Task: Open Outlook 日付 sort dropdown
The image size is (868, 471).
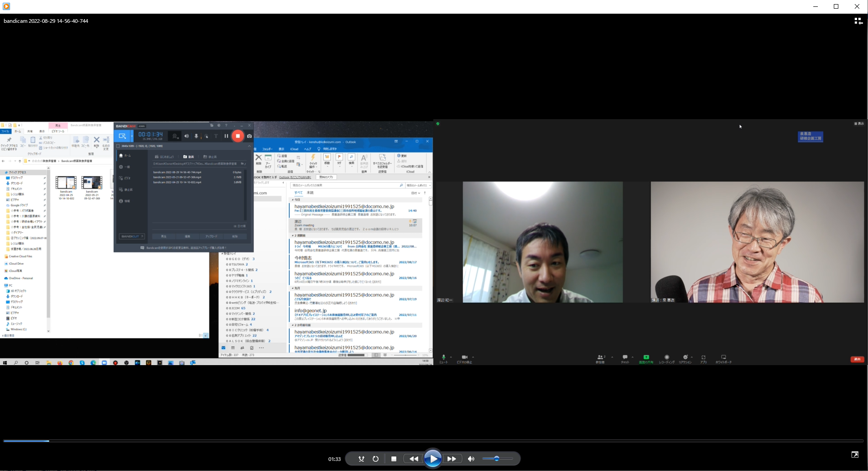Action: 416,193
